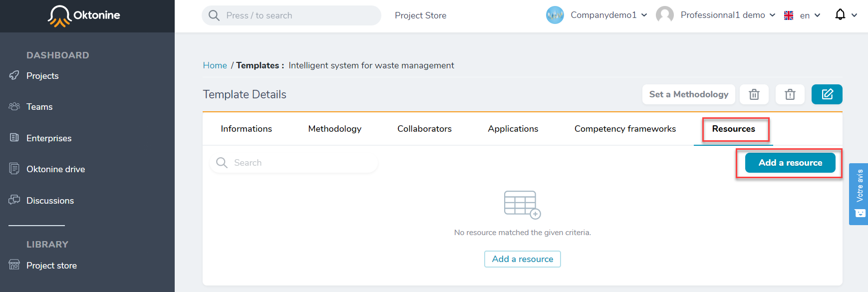Click the Oktonine logo
This screenshot has height=292, width=868.
tap(84, 15)
